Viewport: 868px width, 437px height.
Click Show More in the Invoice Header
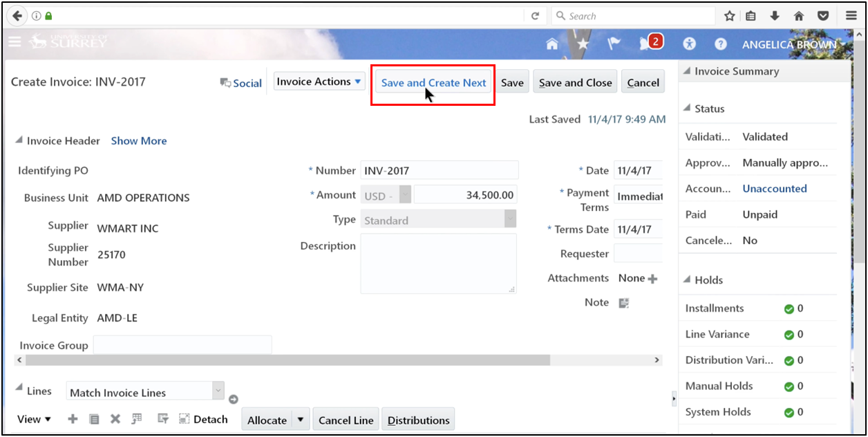(x=138, y=140)
